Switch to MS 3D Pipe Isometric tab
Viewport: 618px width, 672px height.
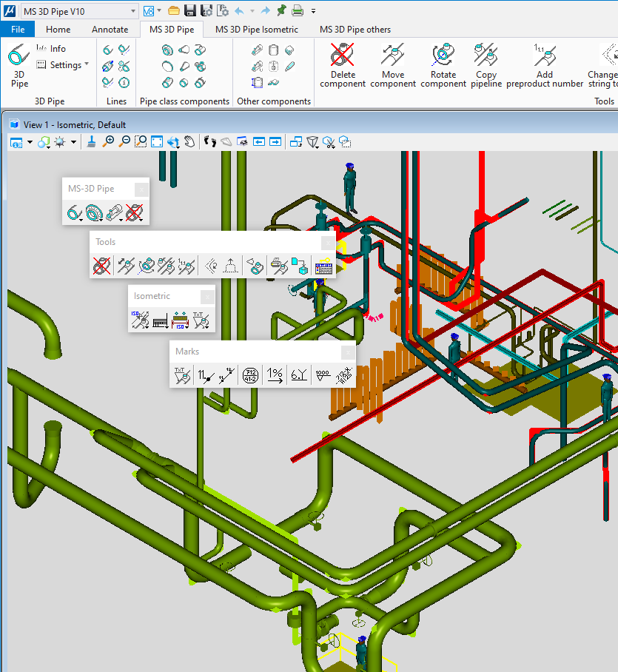click(257, 29)
